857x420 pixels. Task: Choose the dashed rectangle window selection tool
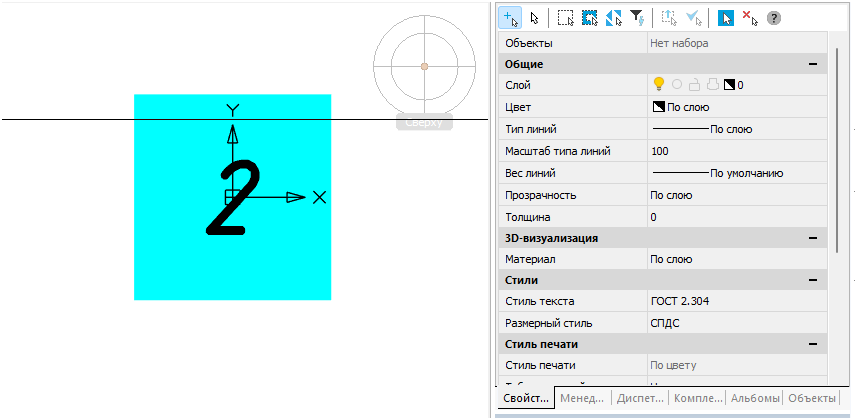(x=566, y=19)
